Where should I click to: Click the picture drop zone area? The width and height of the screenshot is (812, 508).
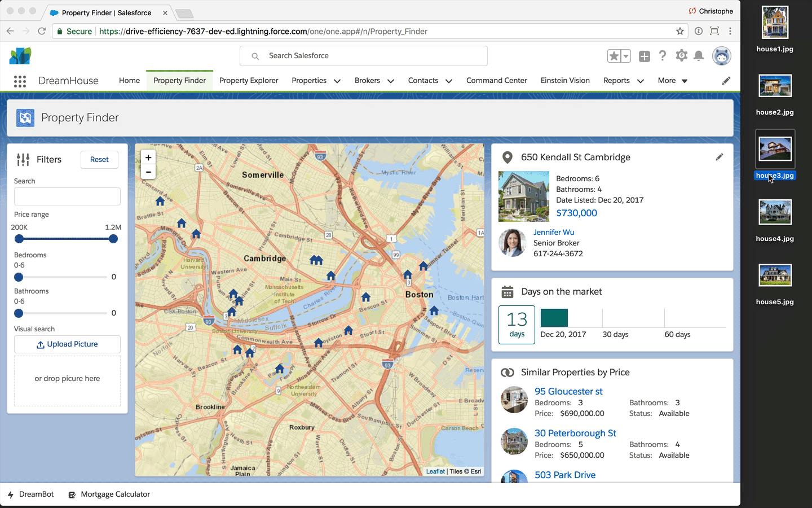point(67,380)
